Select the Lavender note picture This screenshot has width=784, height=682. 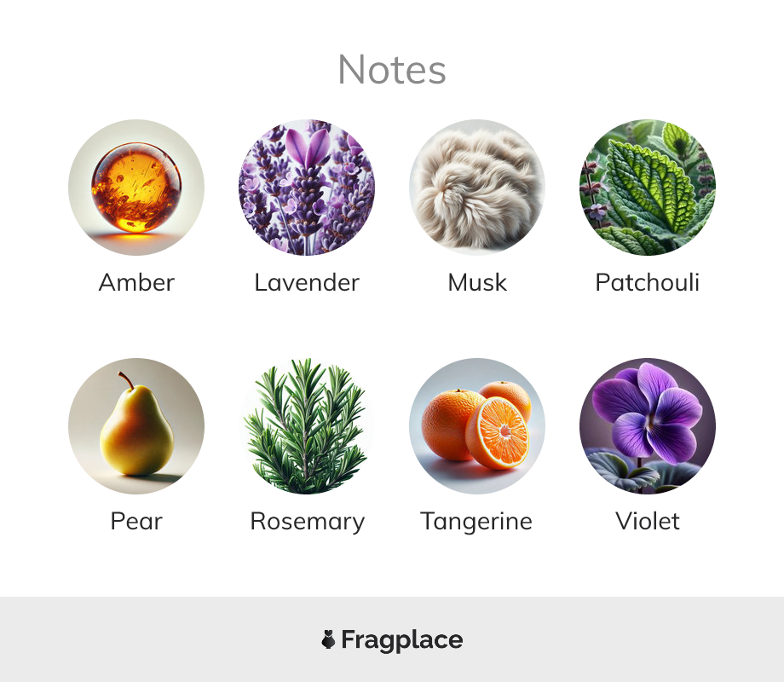pyautogui.click(x=307, y=188)
